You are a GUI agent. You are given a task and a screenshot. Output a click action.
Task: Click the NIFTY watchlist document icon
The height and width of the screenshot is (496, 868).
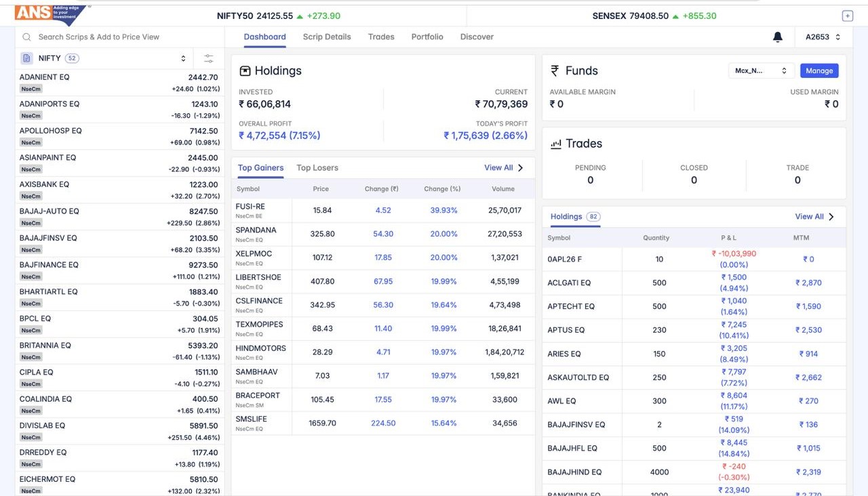pos(26,58)
